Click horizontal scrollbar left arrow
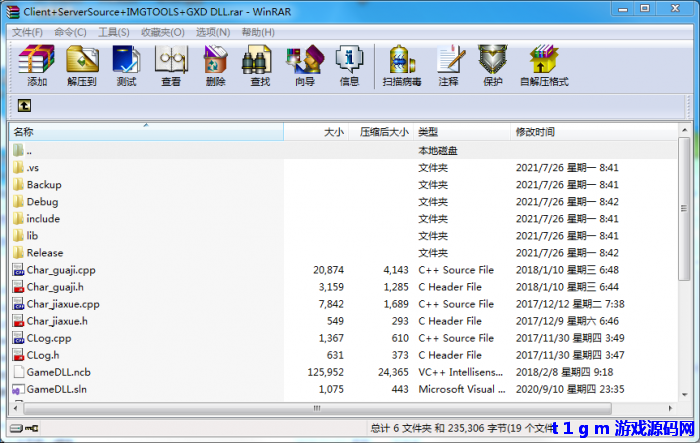This screenshot has height=443, width=700. [x=16, y=408]
